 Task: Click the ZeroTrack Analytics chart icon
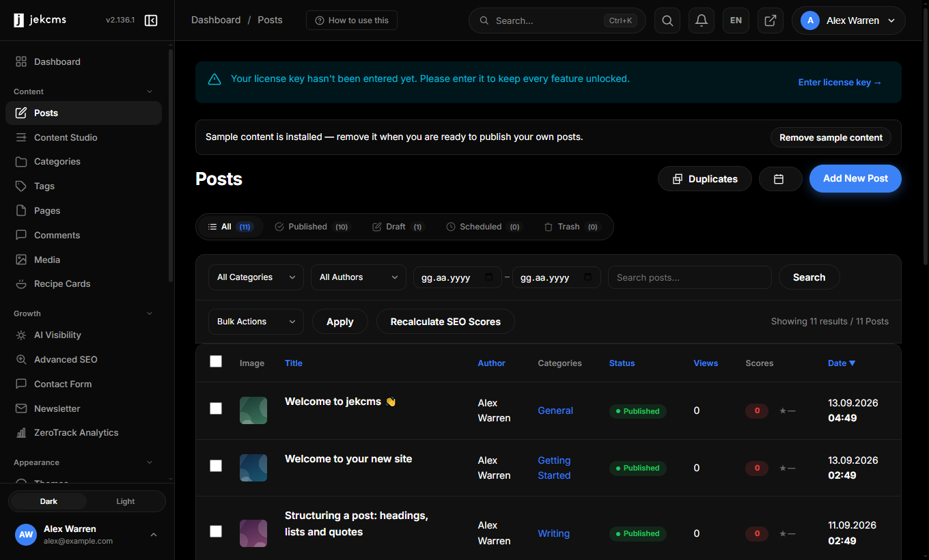coord(21,433)
